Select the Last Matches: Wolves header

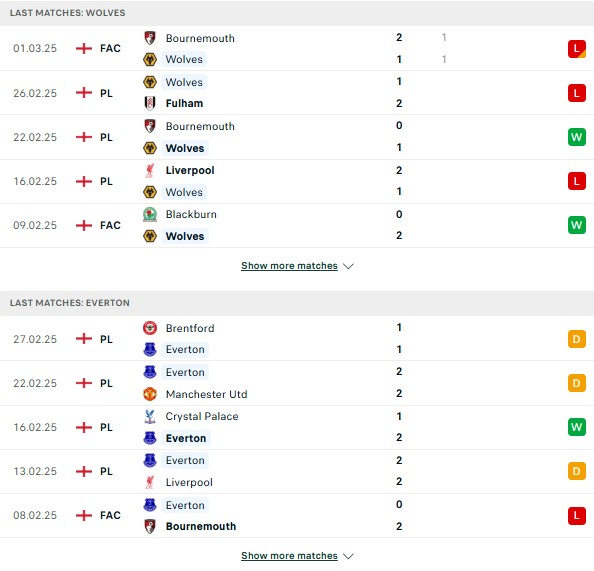tap(67, 13)
